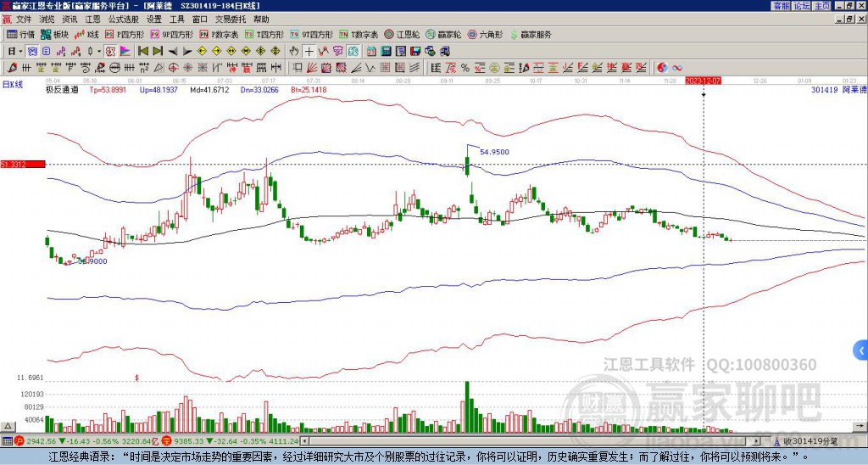Open the 浏览 menu

coord(47,20)
